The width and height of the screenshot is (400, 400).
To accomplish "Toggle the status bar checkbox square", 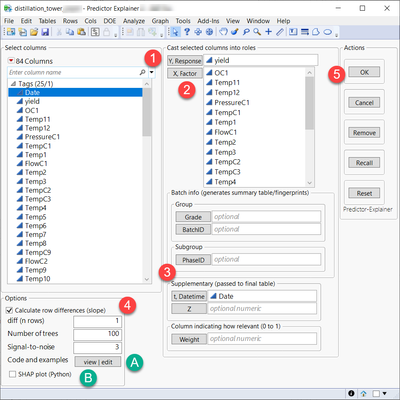I will 376,393.
